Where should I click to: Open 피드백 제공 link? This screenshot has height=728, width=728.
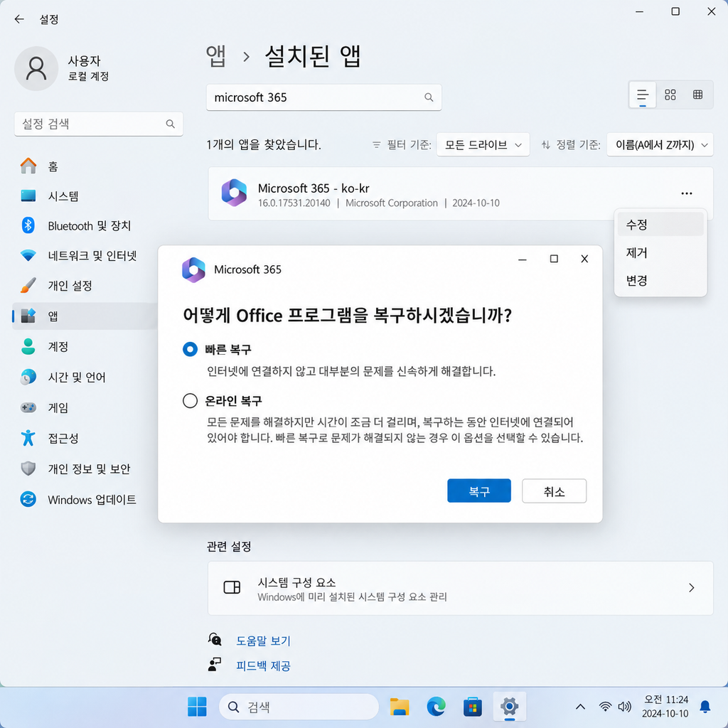pyautogui.click(x=263, y=665)
